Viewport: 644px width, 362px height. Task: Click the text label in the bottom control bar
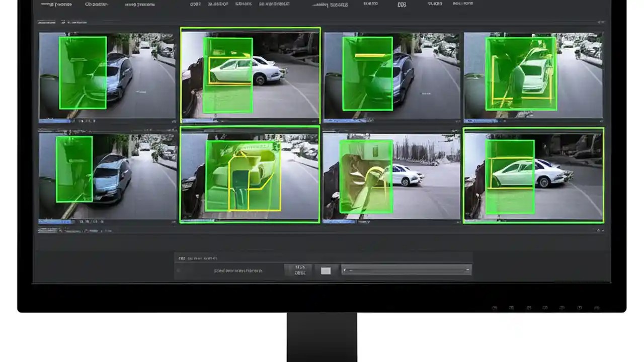[x=234, y=270]
